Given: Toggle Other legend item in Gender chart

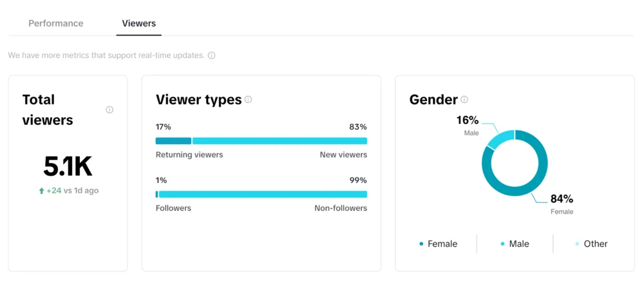Looking at the screenshot, I should click(x=591, y=244).
